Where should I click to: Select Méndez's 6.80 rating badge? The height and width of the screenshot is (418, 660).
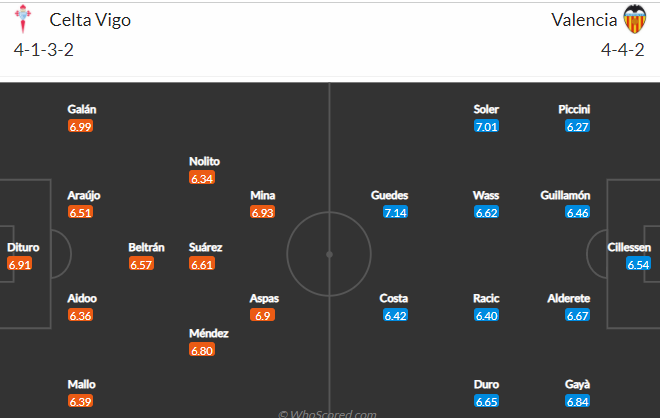[x=202, y=350]
